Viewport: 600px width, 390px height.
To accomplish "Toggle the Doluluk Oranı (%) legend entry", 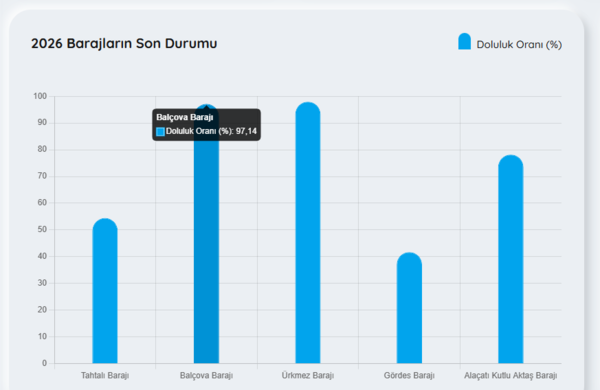I will tap(510, 42).
